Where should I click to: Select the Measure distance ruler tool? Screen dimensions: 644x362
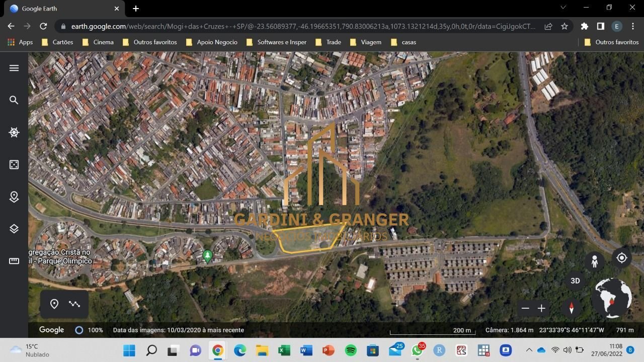coord(14,261)
